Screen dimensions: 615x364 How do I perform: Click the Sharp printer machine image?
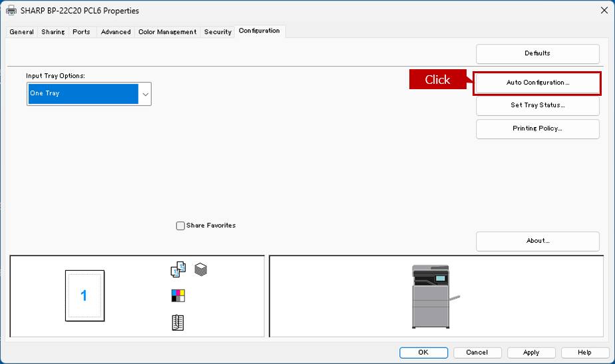pyautogui.click(x=435, y=297)
